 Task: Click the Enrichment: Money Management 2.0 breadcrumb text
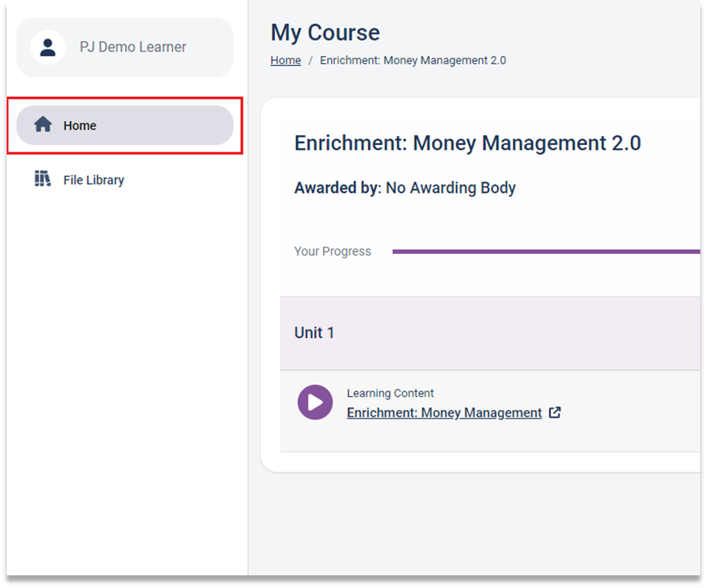tap(413, 61)
